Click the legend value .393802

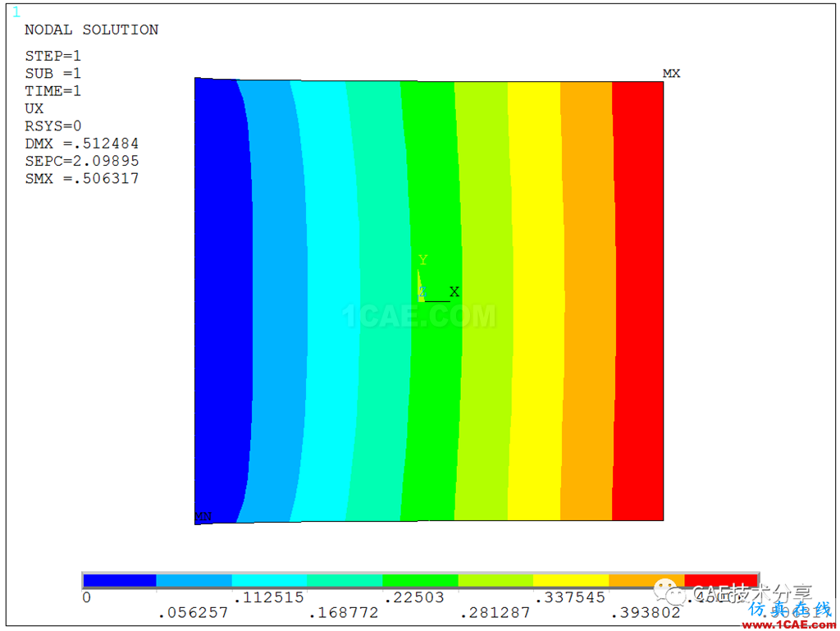click(x=646, y=613)
